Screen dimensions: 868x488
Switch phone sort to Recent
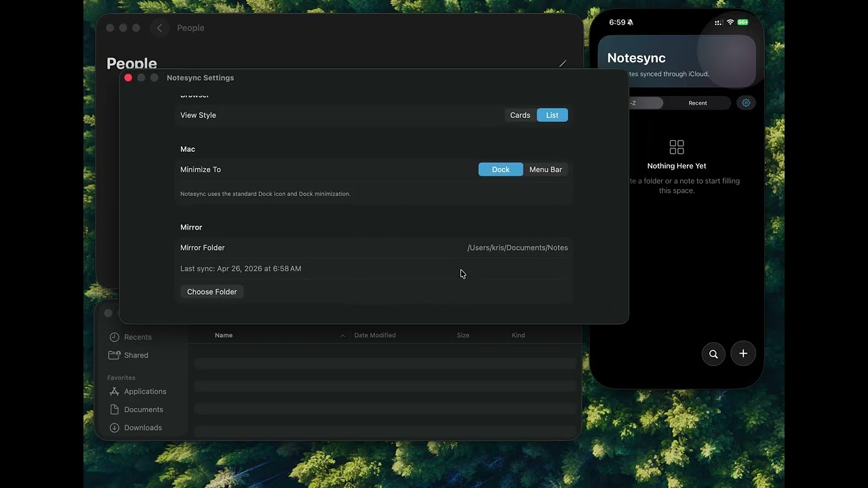pyautogui.click(x=698, y=103)
